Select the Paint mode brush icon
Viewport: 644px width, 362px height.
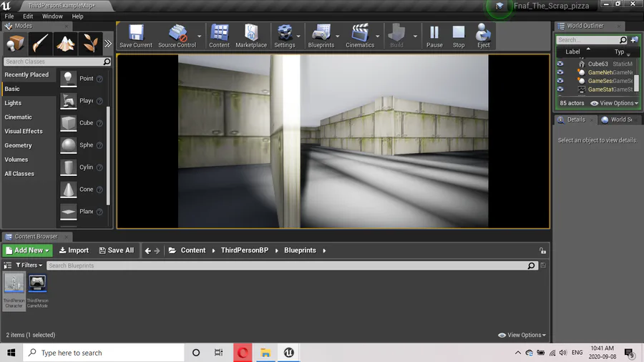click(40, 44)
